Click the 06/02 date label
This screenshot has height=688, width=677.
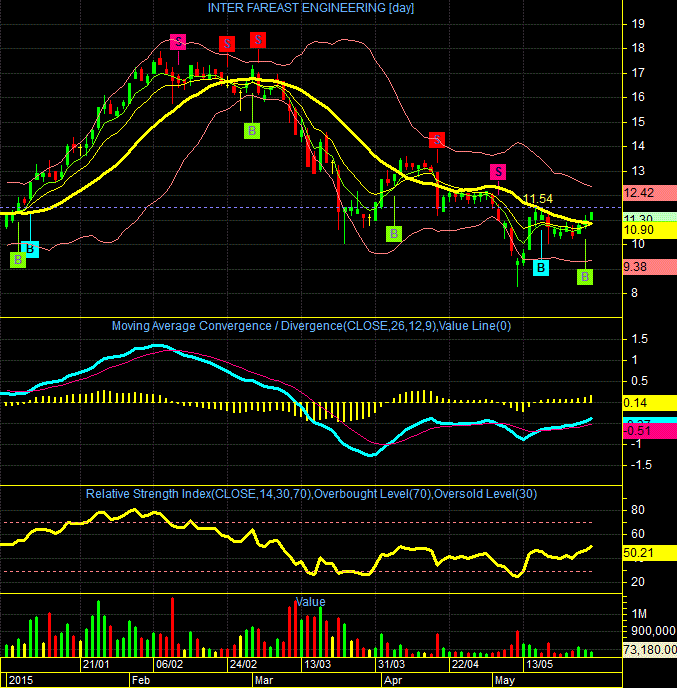pyautogui.click(x=169, y=664)
